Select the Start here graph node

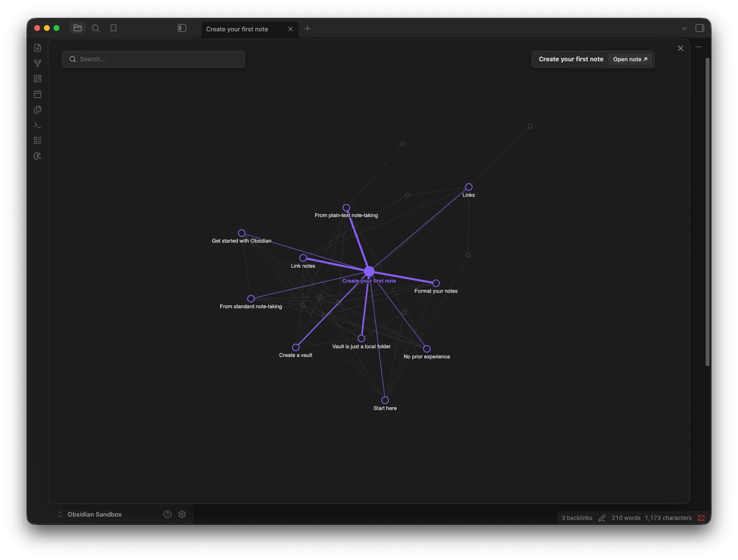pos(385,400)
